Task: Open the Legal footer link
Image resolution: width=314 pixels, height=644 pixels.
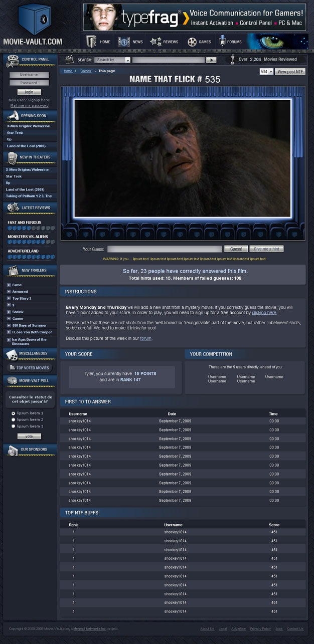Action: 223,628
